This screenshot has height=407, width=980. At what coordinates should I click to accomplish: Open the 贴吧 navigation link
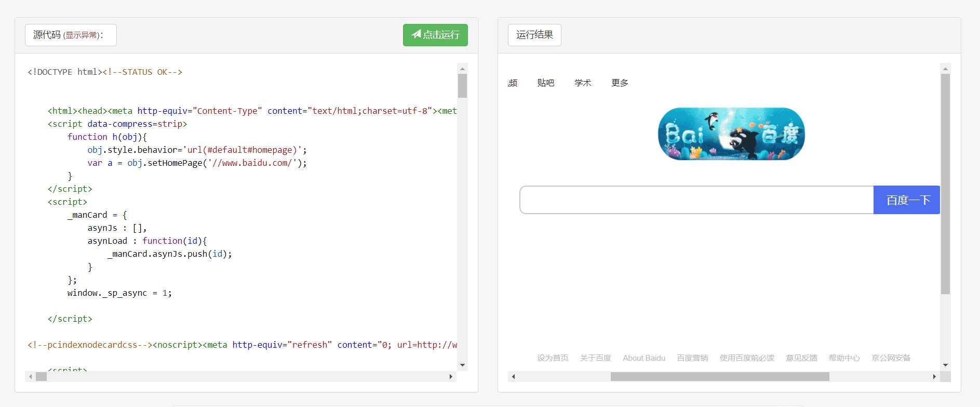pos(546,83)
